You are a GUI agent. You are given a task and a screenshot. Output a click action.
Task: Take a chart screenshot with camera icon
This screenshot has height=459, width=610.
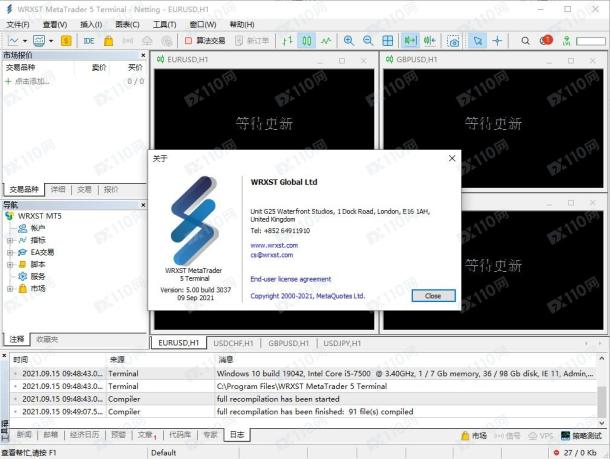coord(453,41)
